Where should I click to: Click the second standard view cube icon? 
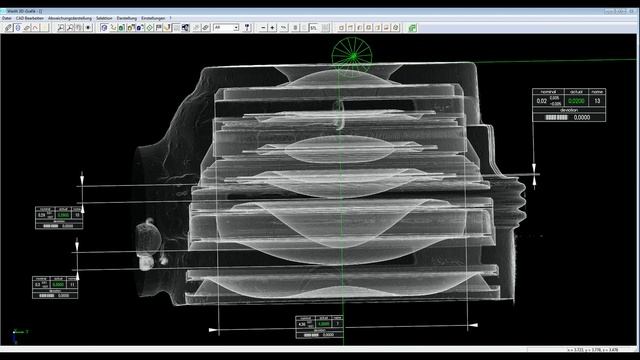(350, 28)
